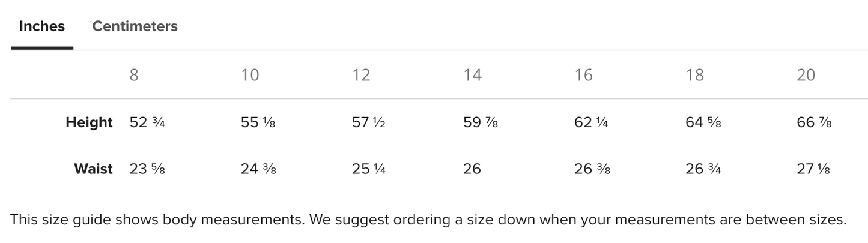Screen dimensions: 868x243
Task: Switch to the Centimeters tab
Action: 135,26
